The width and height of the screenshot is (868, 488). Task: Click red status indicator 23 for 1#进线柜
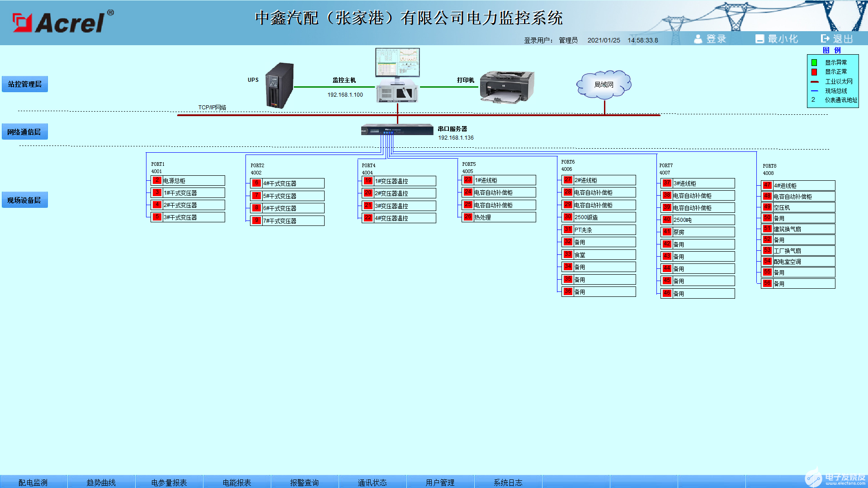468,180
